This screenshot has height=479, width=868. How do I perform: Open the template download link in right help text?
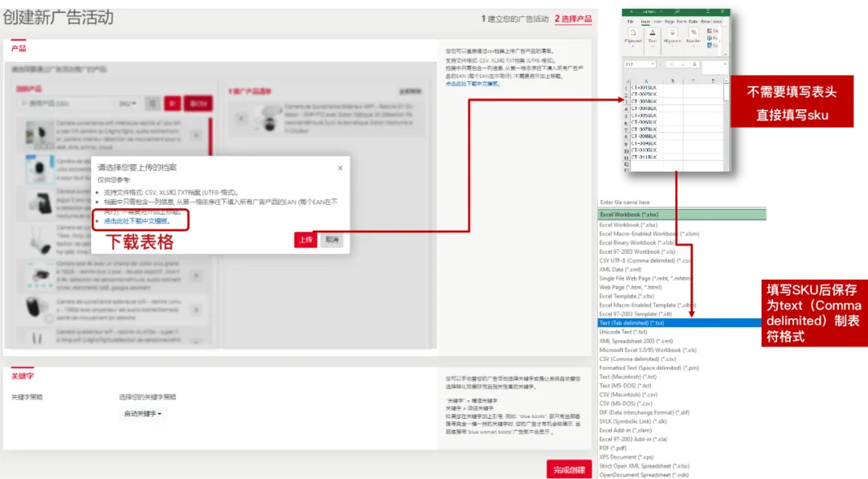coord(473,84)
